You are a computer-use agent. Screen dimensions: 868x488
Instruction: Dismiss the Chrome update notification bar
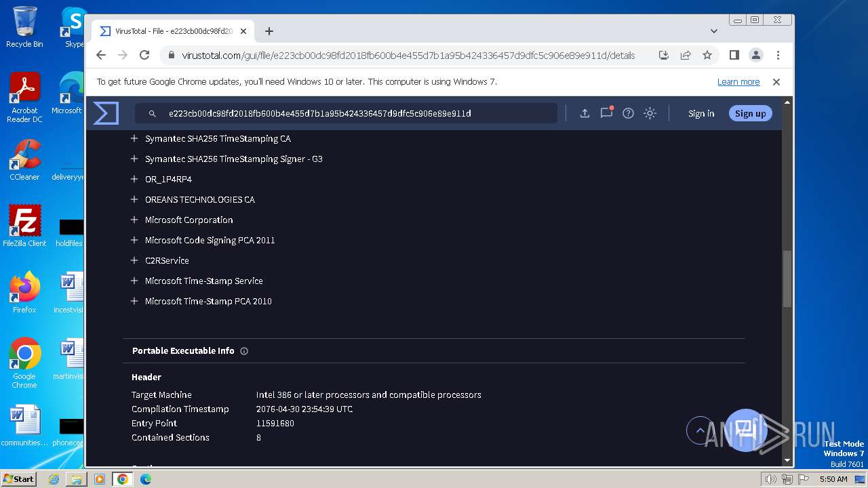(776, 82)
